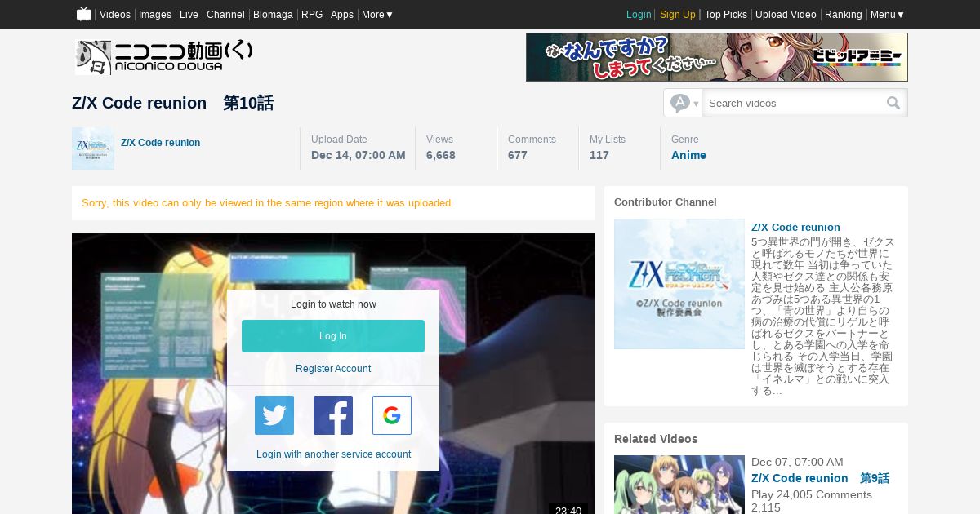Open the Ranking page
The height and width of the screenshot is (514, 980).
pos(844,15)
